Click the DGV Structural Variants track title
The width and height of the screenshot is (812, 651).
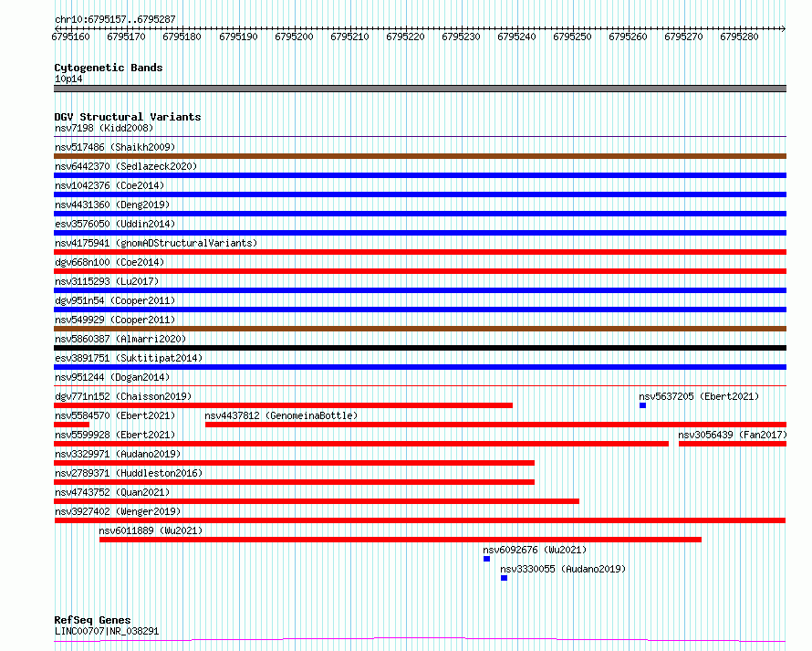(x=128, y=117)
